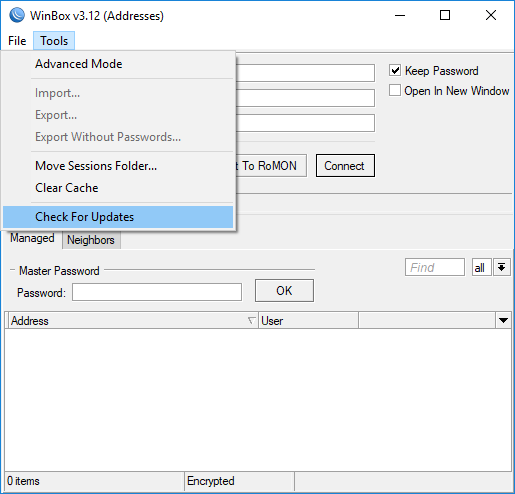
Task: Click the Find search field
Action: 435,267
